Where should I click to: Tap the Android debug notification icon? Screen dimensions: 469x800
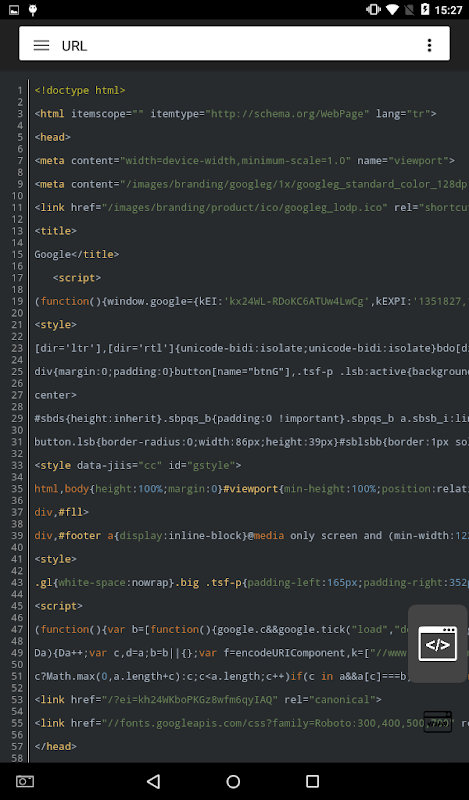pos(33,10)
